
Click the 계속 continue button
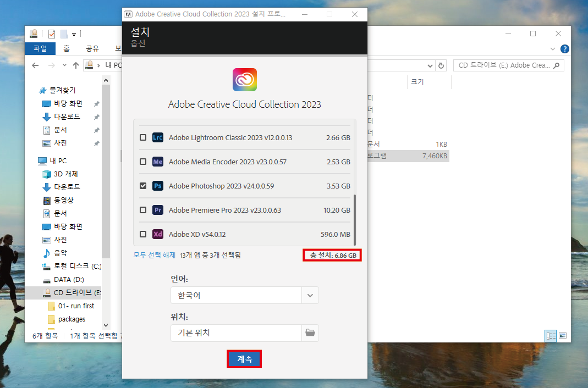tap(244, 359)
